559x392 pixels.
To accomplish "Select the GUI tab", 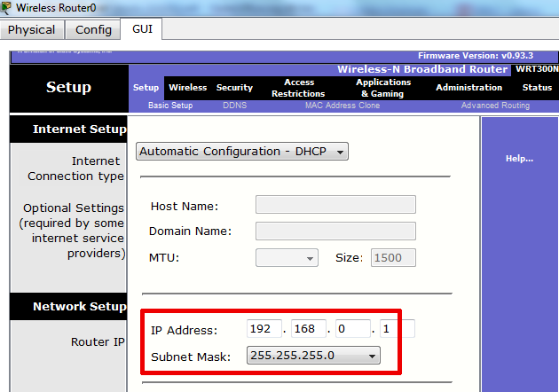I will tap(142, 28).
